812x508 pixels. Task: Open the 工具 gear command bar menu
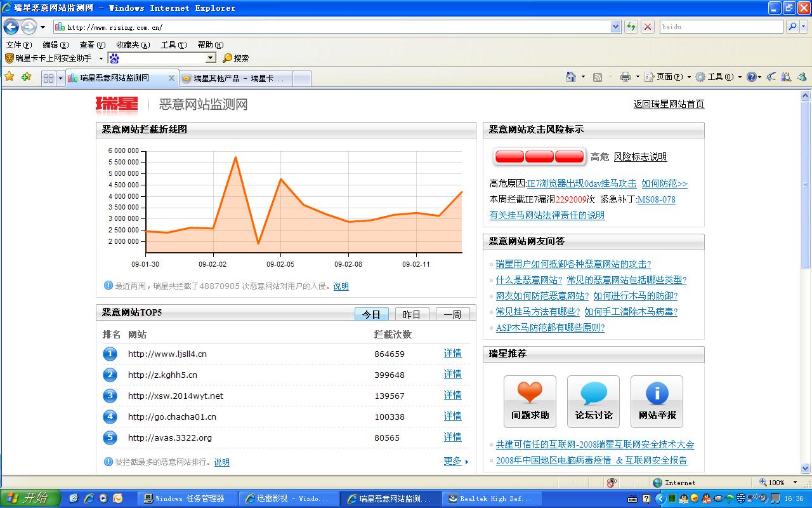[x=719, y=77]
